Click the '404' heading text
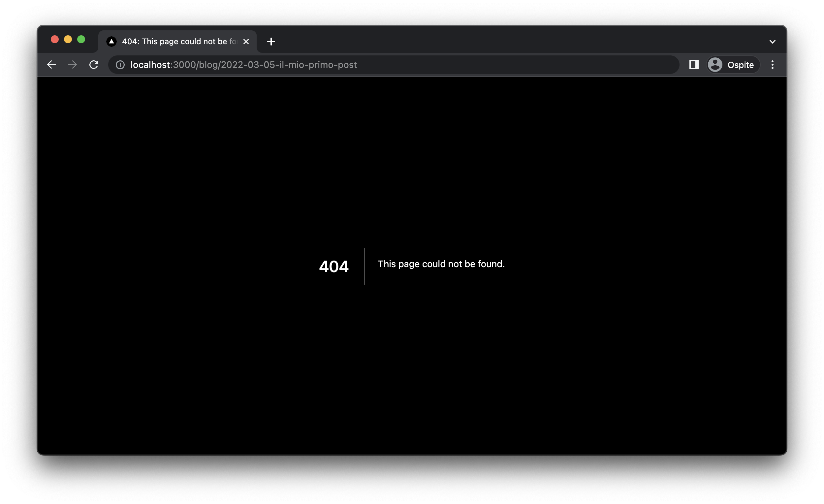The height and width of the screenshot is (504, 824). click(334, 267)
